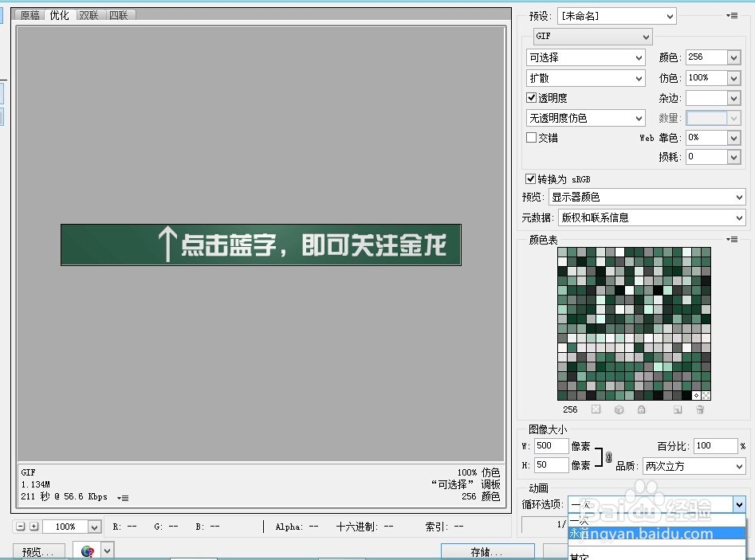755x560 pixels.
Task: Open the color table (颜色表) flyout menu icon
Action: [732, 239]
